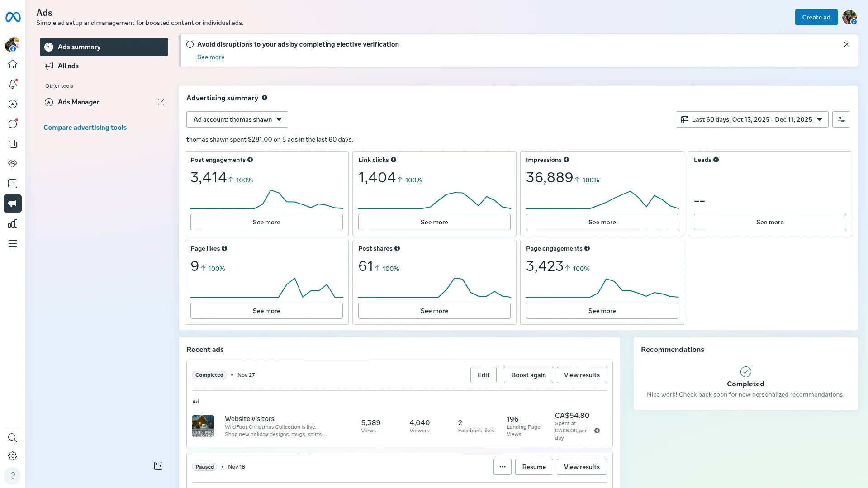Open Settings gear icon in sidebar

(x=13, y=456)
